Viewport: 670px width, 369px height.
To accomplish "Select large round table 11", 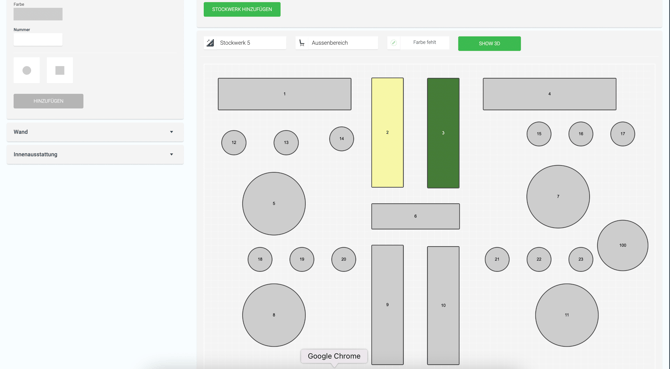I will pos(567,315).
